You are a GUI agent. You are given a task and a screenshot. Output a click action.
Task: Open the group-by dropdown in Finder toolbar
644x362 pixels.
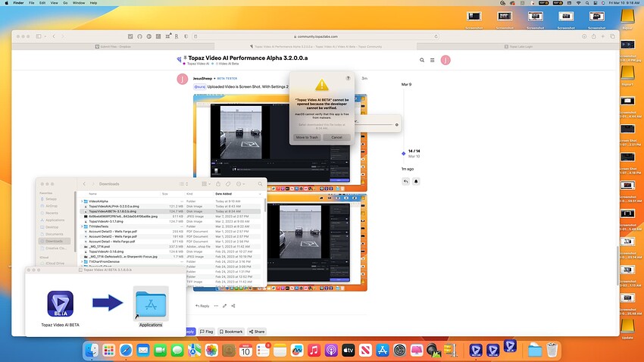[x=206, y=184]
